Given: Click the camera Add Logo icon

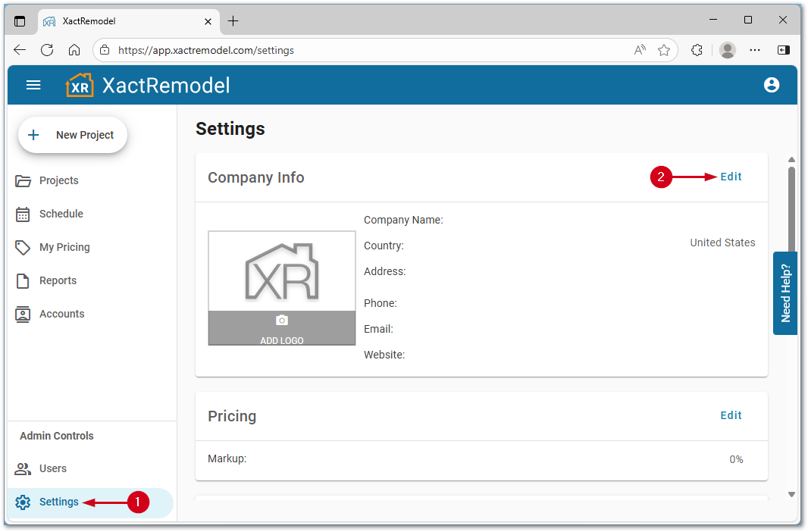Looking at the screenshot, I should tap(282, 321).
